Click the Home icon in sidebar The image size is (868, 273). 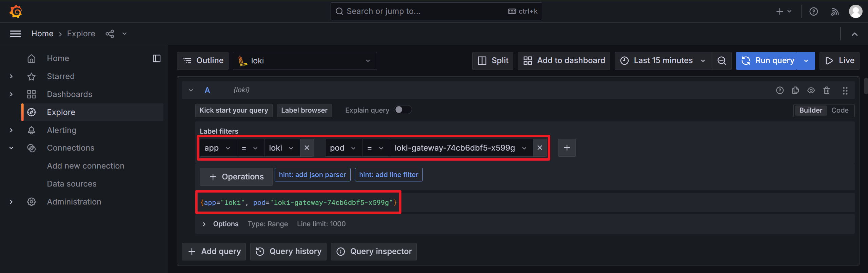click(32, 58)
